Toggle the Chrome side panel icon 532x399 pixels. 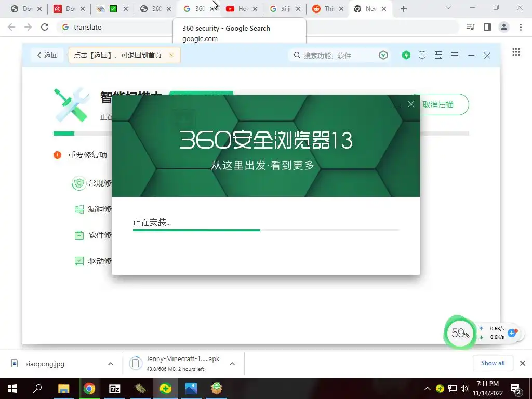pyautogui.click(x=487, y=27)
